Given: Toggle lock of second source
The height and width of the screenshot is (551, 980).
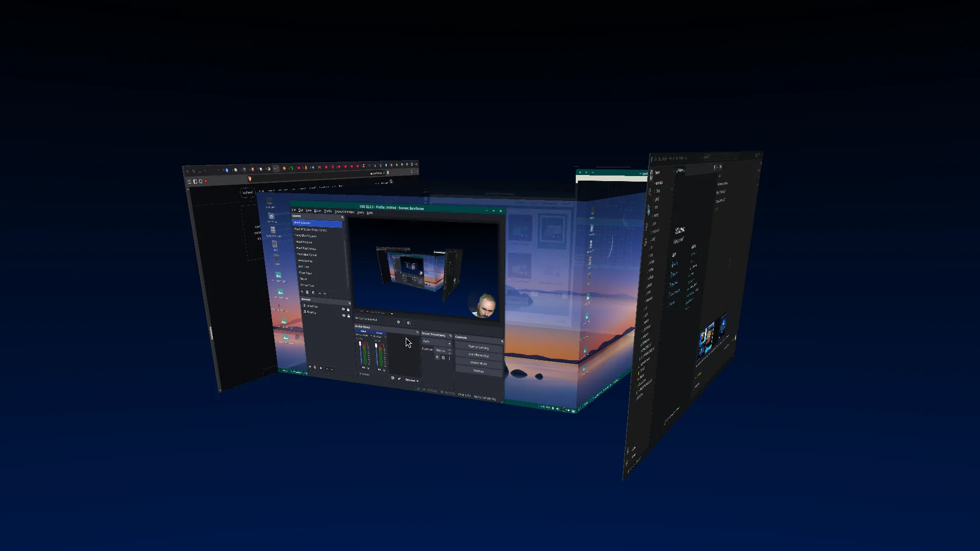Looking at the screenshot, I should (349, 316).
